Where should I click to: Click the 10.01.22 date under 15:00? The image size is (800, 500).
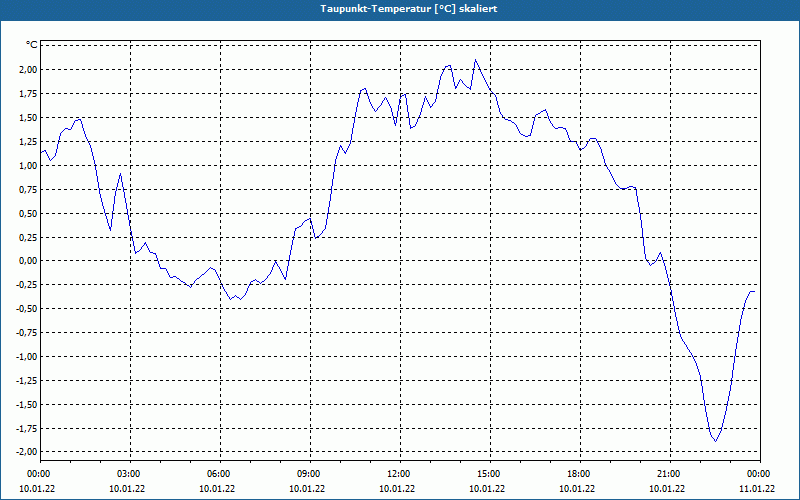(488, 489)
